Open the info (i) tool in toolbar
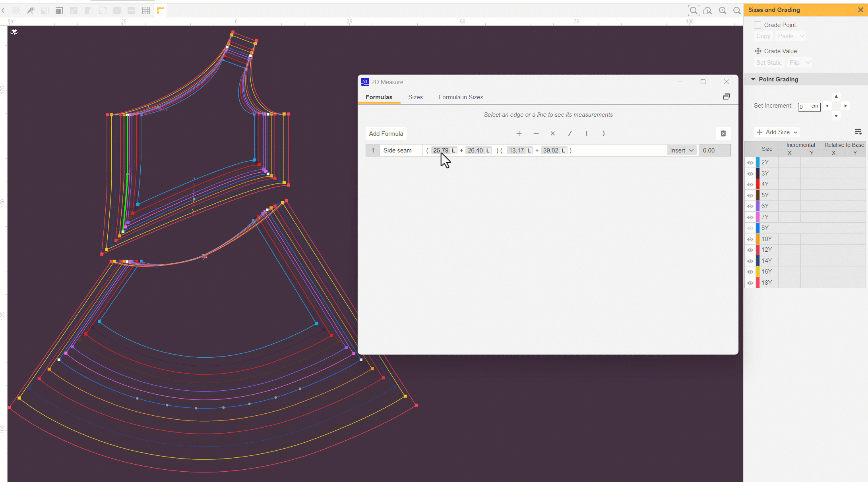The image size is (868, 482). coord(117,11)
